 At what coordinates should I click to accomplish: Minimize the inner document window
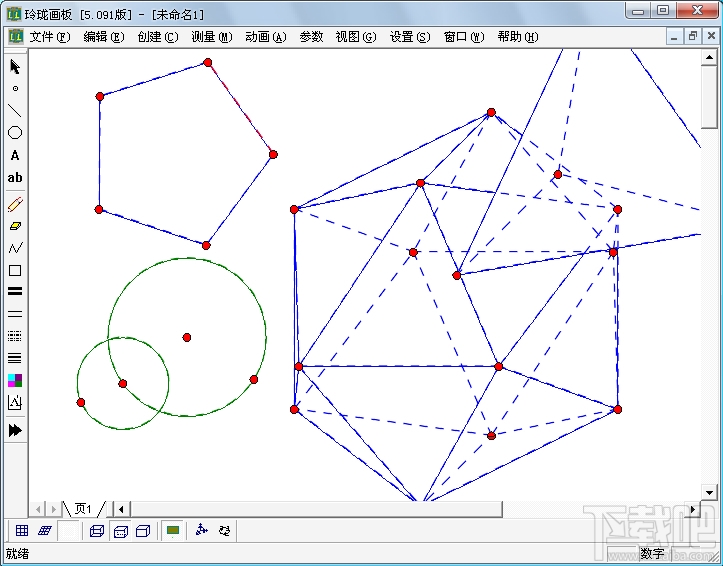point(674,36)
